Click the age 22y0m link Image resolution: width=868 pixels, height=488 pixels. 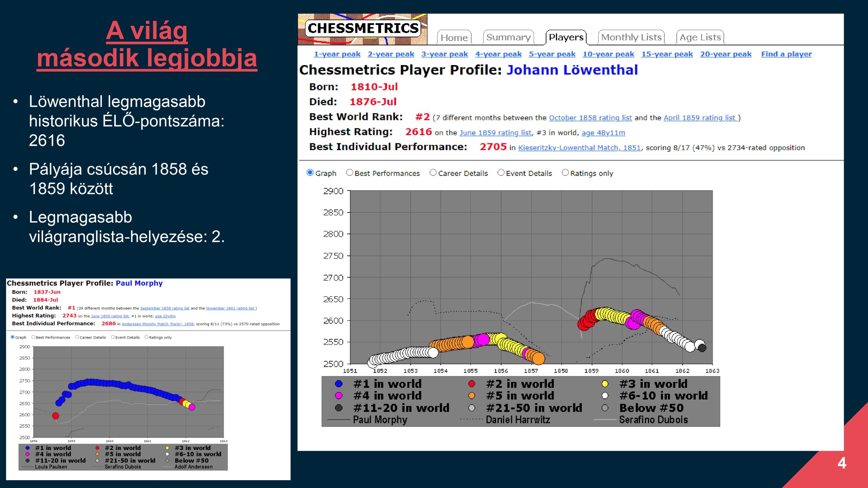165,316
